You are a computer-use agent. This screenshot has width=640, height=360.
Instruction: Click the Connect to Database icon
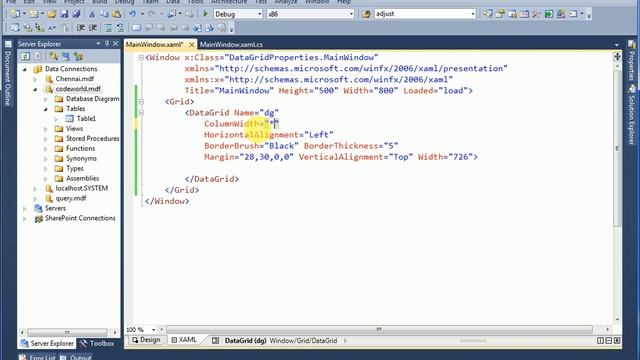pyautogui.click(x=53, y=56)
